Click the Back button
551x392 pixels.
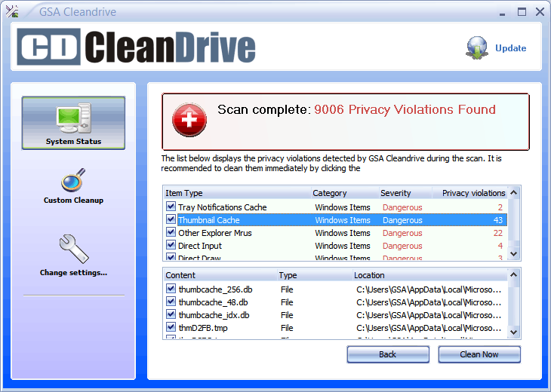[388, 354]
